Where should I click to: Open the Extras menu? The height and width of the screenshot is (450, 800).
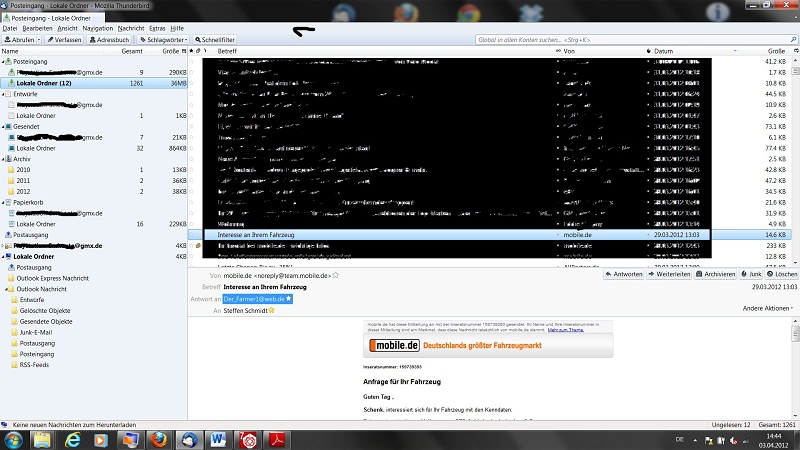pos(157,29)
